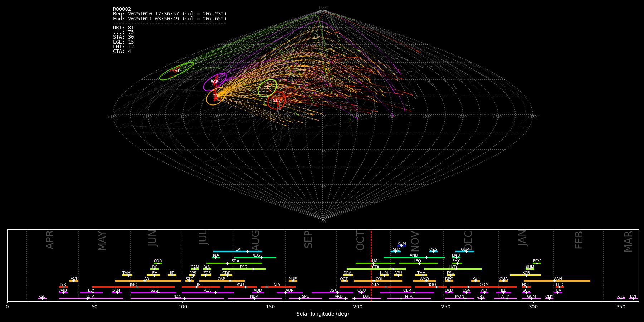Click the APR month label in the timeline
644x322 pixels.
click(50, 240)
